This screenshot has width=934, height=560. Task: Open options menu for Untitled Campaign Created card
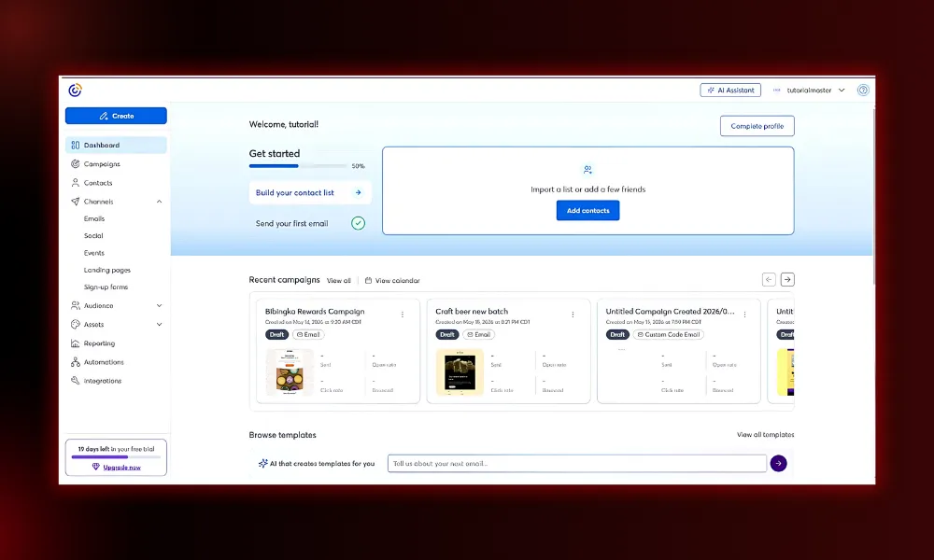click(744, 315)
